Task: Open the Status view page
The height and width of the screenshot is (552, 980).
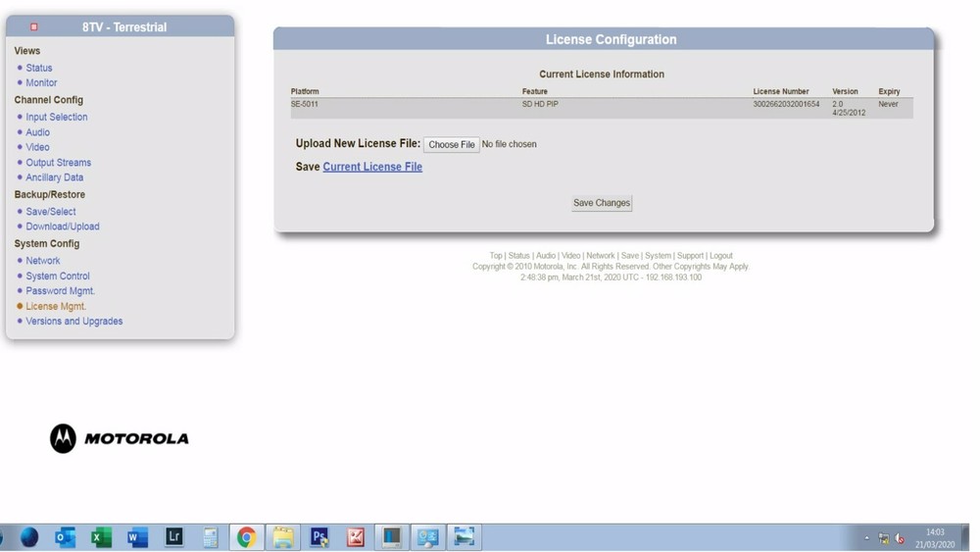Action: 39,68
